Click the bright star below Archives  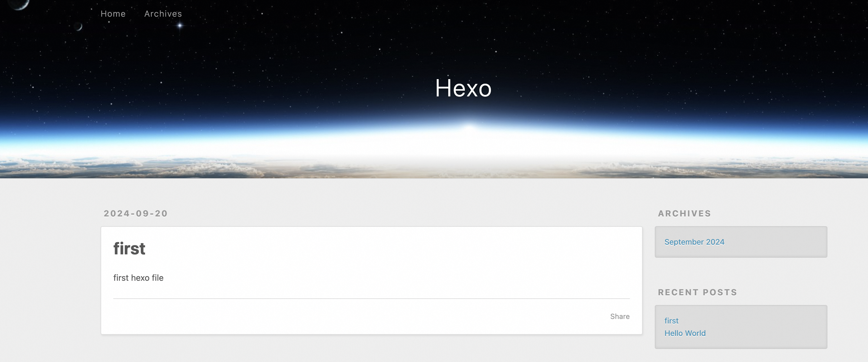point(180,25)
